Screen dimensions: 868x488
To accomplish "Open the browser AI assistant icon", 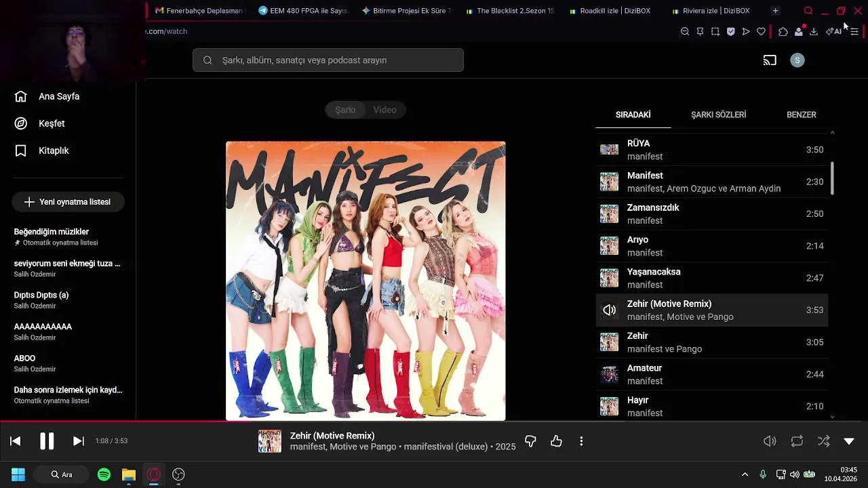I will coord(833,31).
